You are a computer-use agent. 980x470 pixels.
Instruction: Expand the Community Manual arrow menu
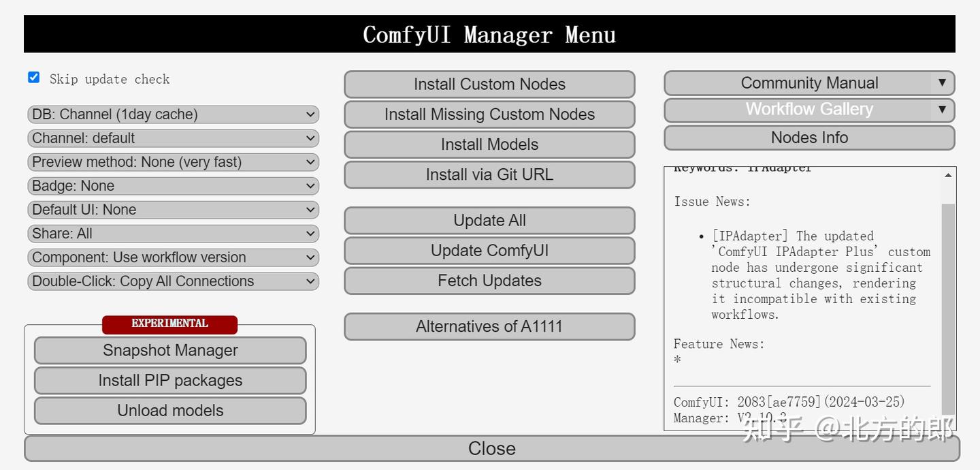pyautogui.click(x=942, y=83)
